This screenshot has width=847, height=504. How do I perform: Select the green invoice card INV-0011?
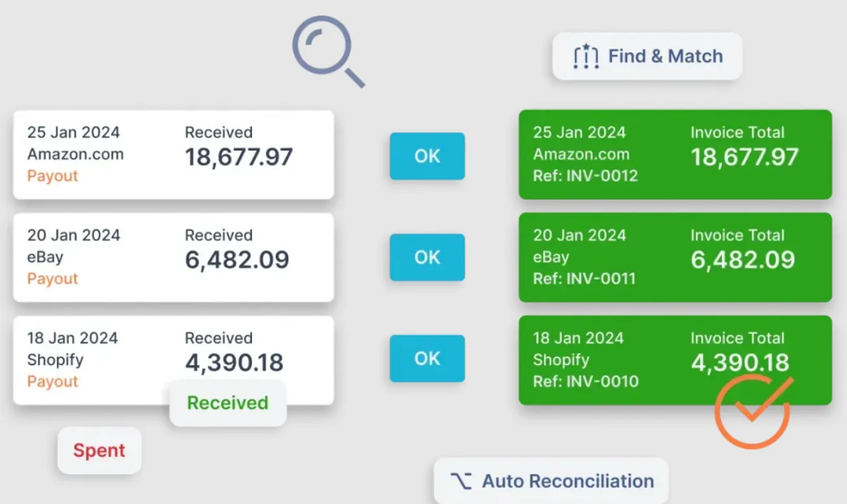point(675,258)
